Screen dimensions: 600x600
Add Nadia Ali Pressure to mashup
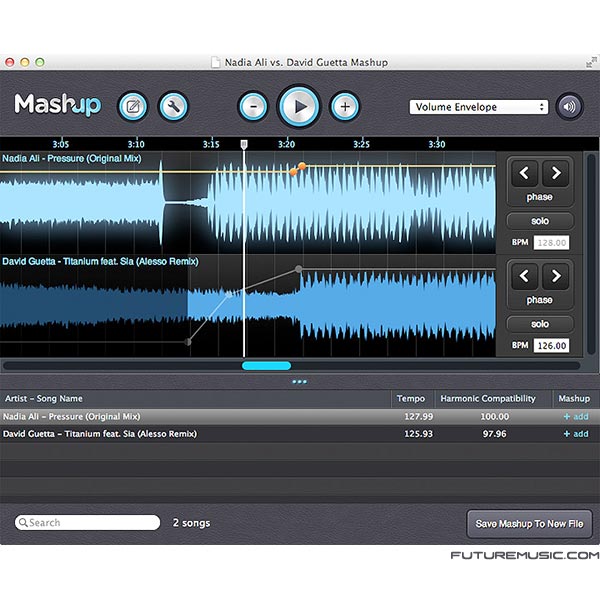click(x=576, y=417)
